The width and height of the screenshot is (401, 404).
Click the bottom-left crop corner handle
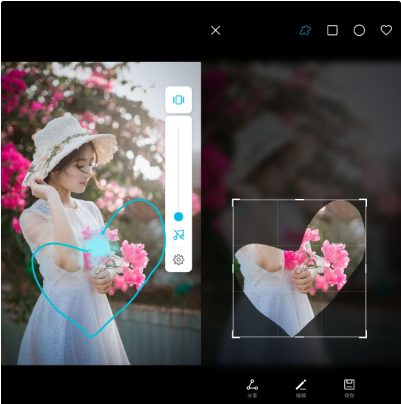[235, 335]
